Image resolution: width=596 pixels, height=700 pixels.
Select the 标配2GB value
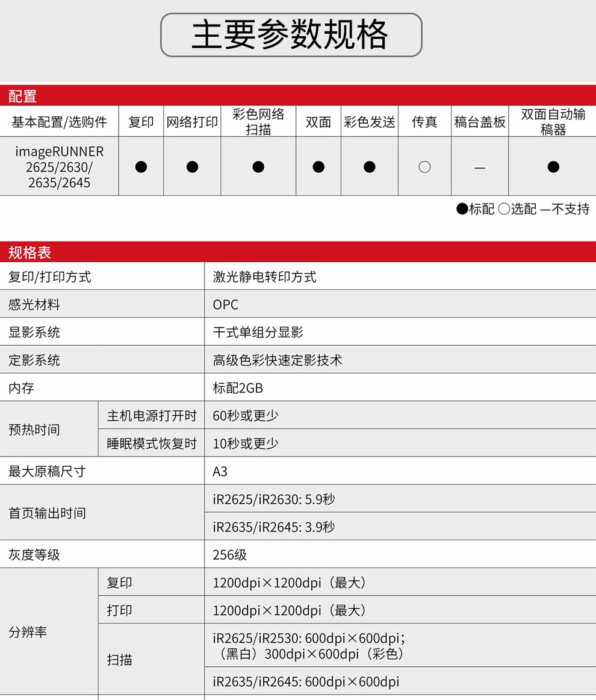coord(238,388)
